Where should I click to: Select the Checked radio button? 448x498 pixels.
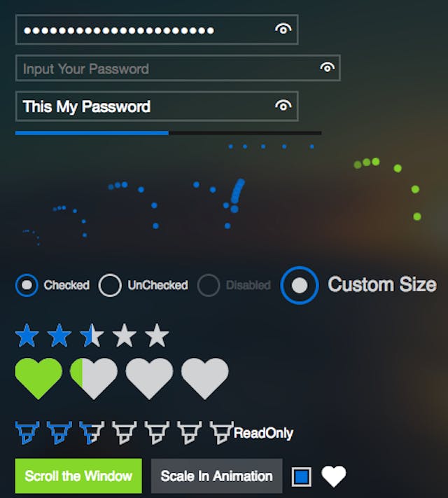(27, 285)
